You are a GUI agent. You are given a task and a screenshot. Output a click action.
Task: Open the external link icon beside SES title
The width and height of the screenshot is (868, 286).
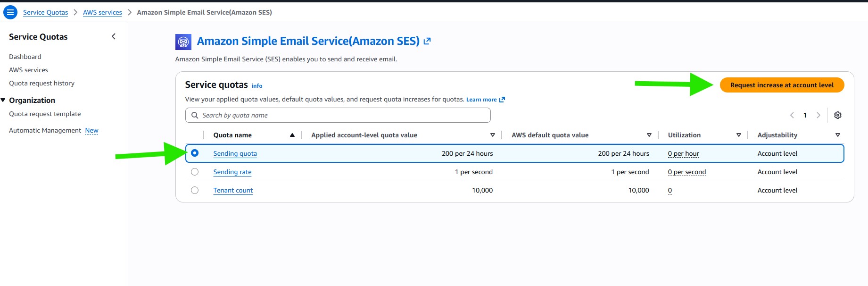(x=427, y=42)
